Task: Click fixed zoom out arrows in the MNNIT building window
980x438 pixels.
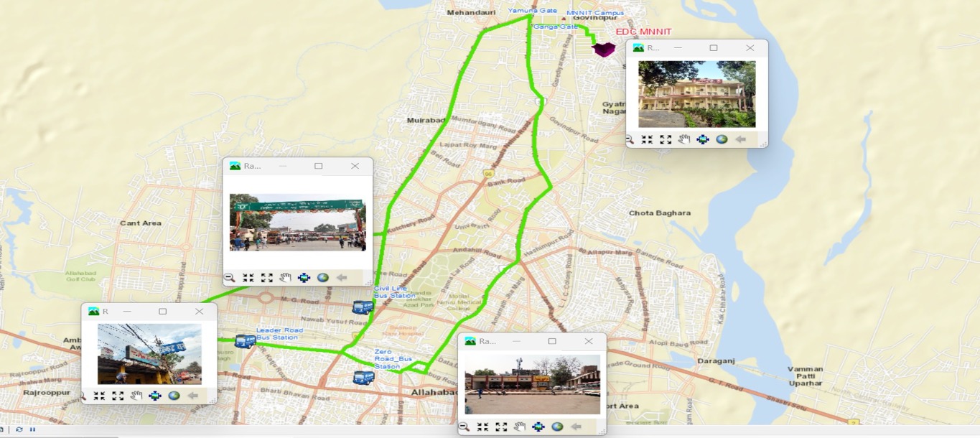Action: [666, 139]
